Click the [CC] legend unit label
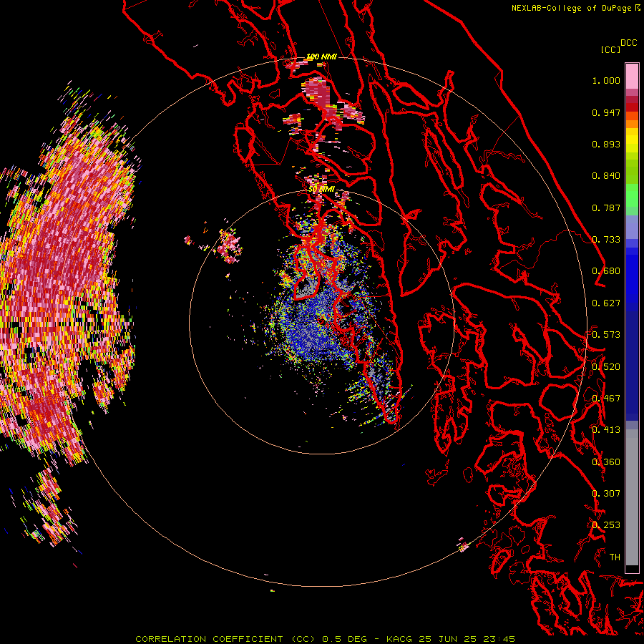The width and height of the screenshot is (644, 644). (x=610, y=49)
